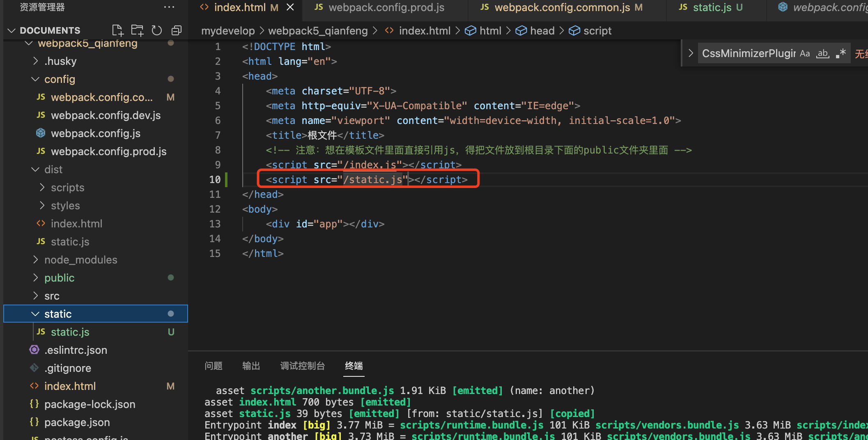Click the New File icon in explorer header
Image resolution: width=868 pixels, height=440 pixels.
click(x=117, y=30)
